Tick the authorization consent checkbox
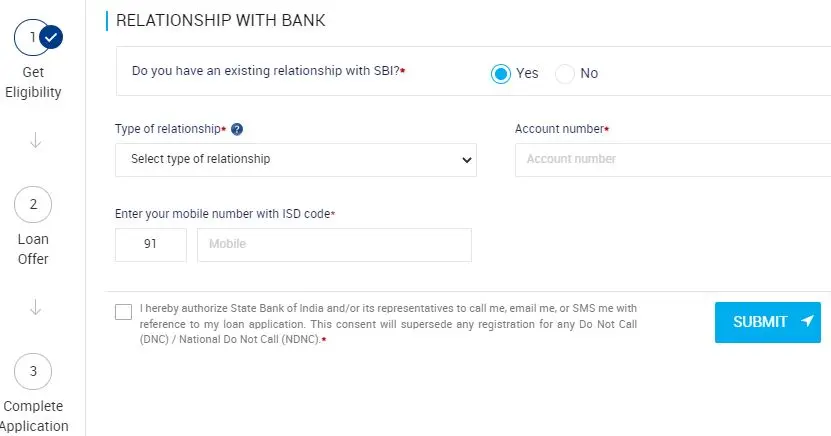831x436 pixels. click(x=123, y=312)
